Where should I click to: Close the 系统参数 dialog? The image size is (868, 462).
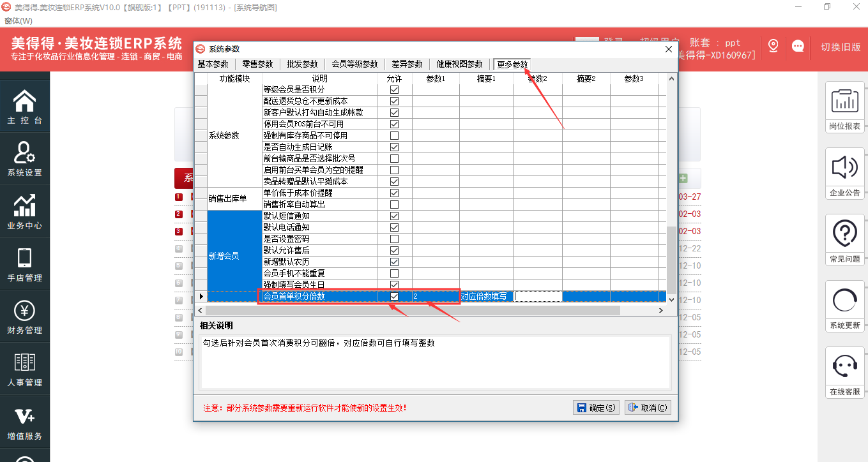point(669,49)
